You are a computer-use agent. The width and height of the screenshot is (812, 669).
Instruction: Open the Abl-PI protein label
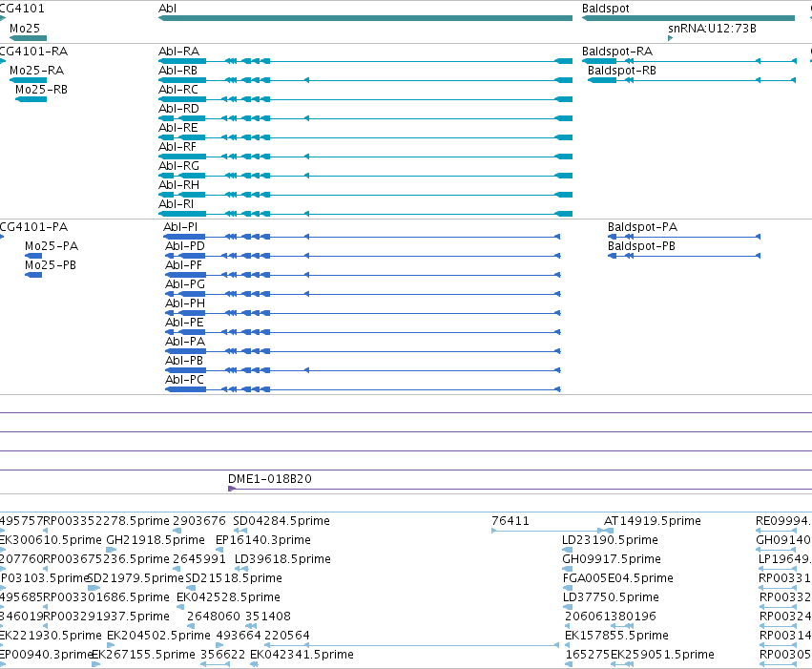click(180, 227)
